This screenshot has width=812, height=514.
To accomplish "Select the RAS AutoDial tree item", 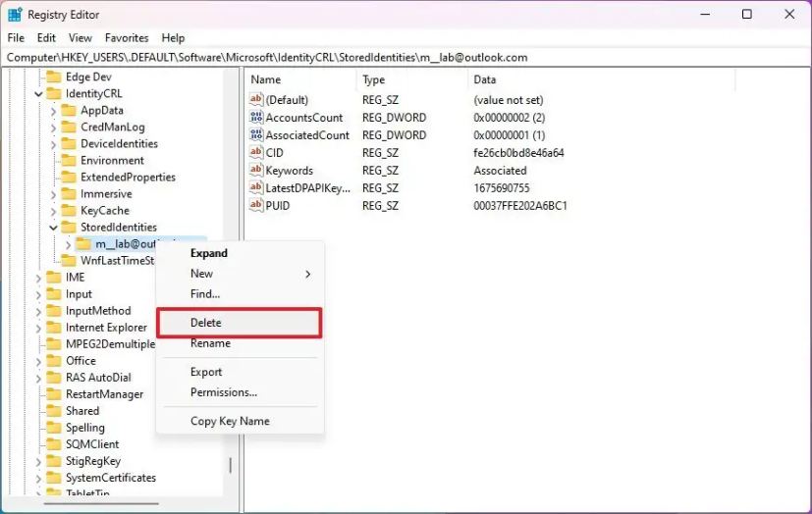I will pyautogui.click(x=98, y=378).
